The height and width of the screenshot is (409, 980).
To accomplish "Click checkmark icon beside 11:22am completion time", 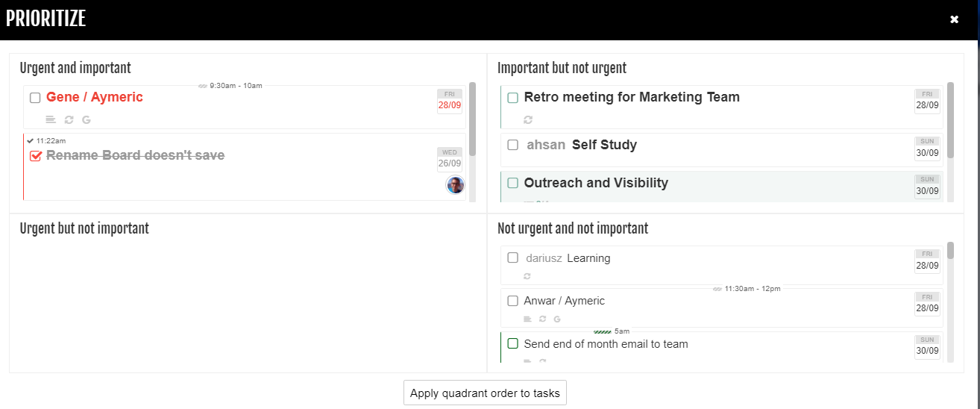I will pos(30,140).
